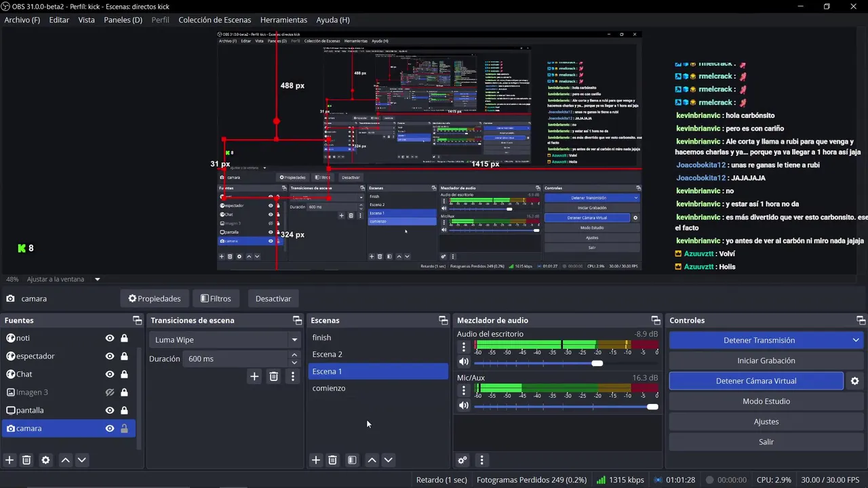Pop out the Fuentes dock
The height and width of the screenshot is (488, 868).
(x=137, y=321)
